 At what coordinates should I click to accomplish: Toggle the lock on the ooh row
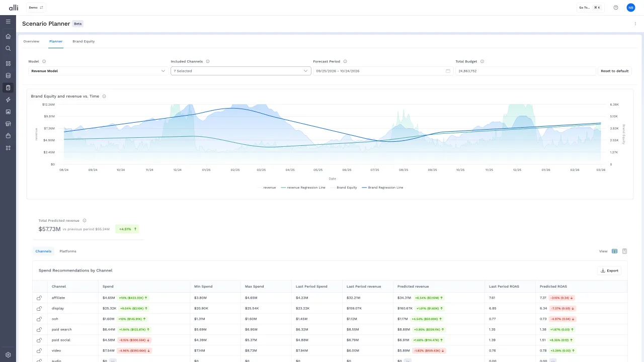(x=39, y=319)
